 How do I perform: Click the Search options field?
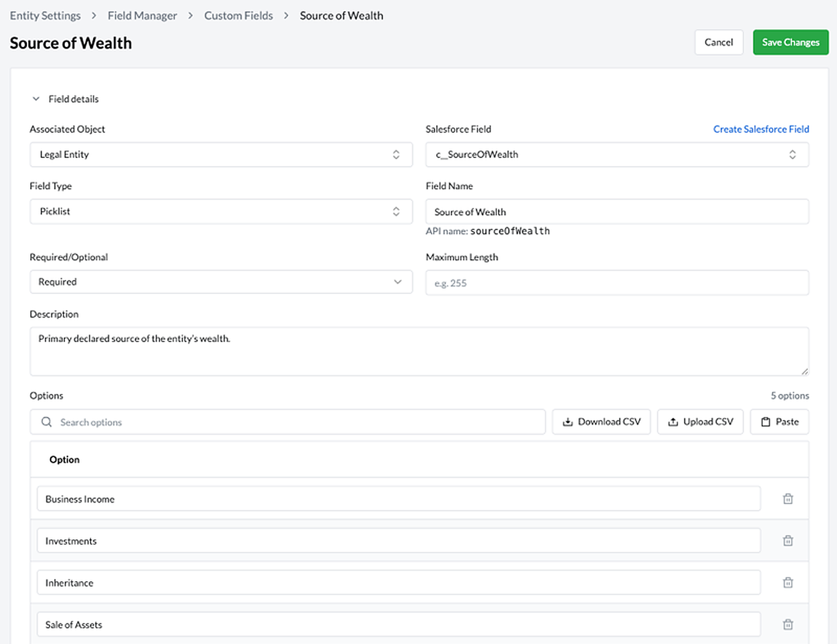click(x=288, y=422)
